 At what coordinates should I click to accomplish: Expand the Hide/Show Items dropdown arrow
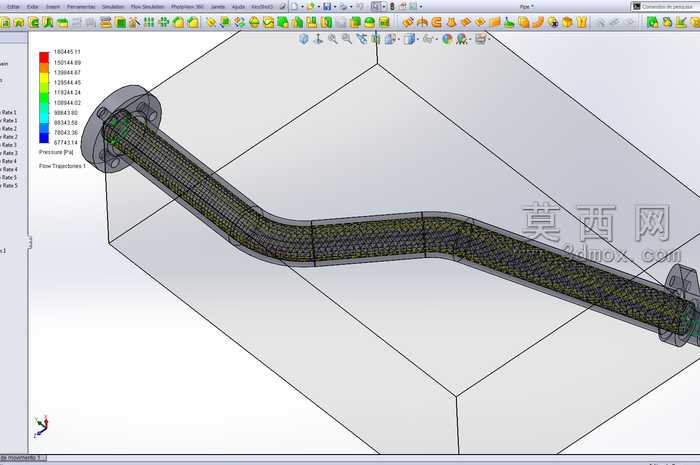click(437, 39)
